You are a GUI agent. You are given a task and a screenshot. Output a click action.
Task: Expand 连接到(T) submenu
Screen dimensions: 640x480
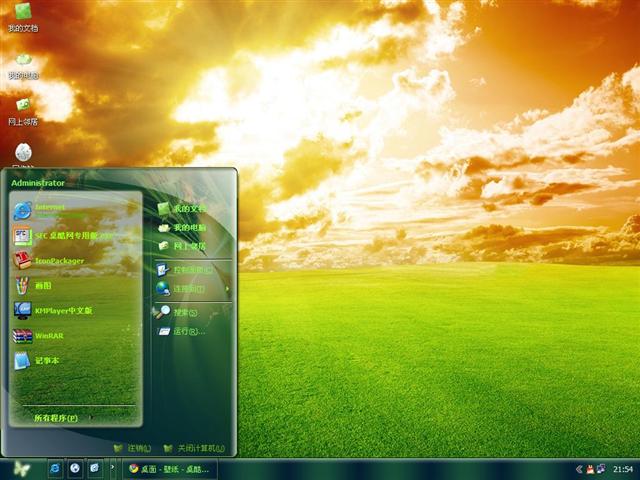[193, 289]
